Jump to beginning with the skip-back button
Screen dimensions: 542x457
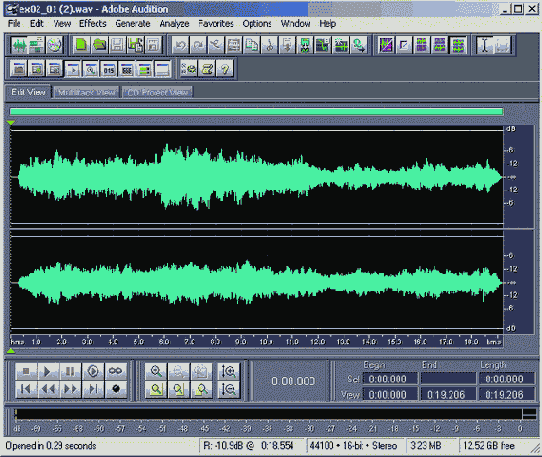click(x=26, y=389)
